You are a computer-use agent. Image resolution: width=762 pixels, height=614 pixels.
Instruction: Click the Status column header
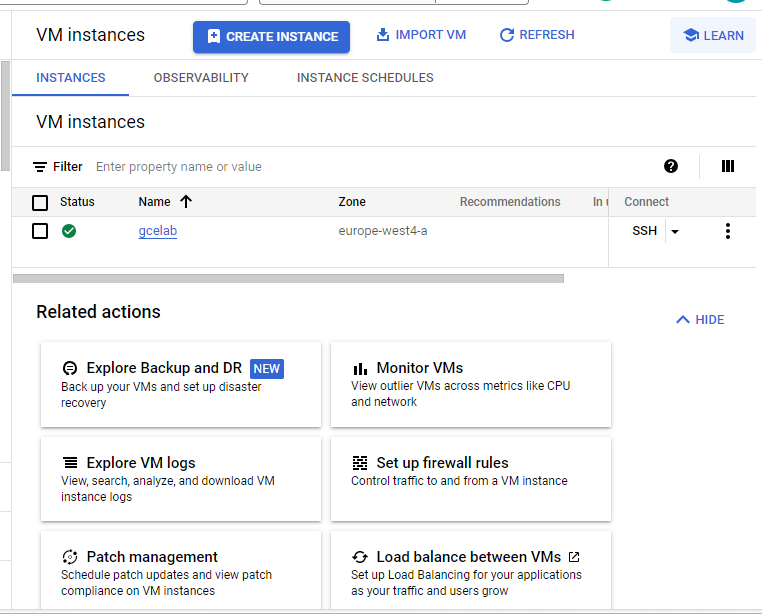[x=77, y=202]
